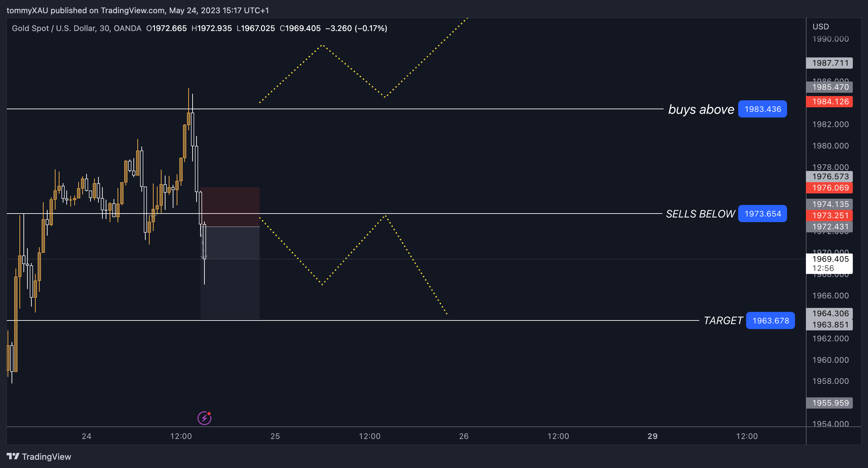
Task: Click the date label 24 on time axis
Action: (86, 436)
